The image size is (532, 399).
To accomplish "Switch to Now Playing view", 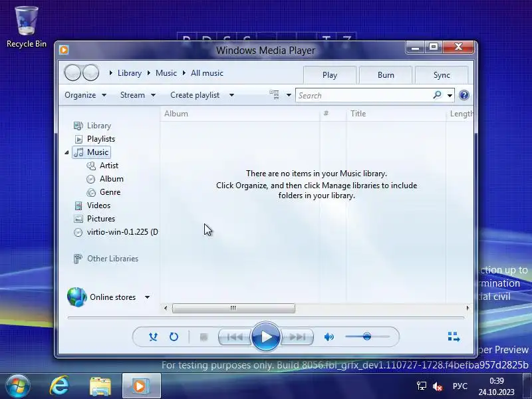I will [454, 336].
